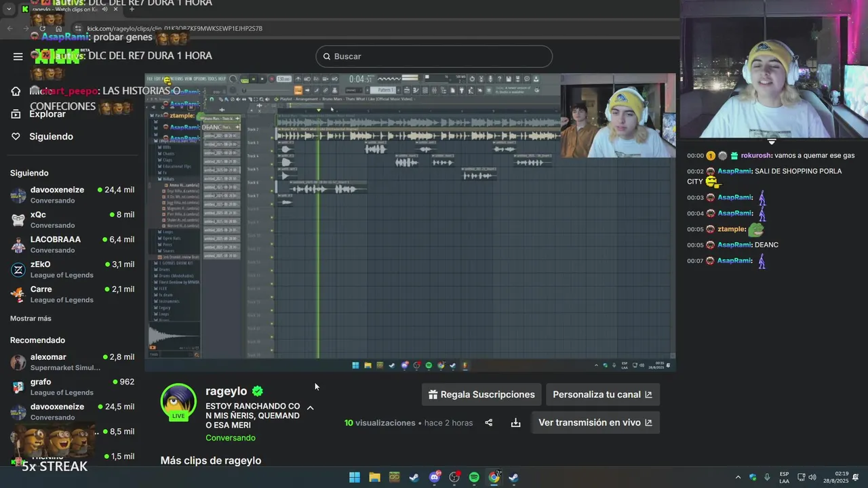The image size is (868, 488).
Task: Open davooxeneize channel with 24,4 mil viewers
Action: [73, 195]
